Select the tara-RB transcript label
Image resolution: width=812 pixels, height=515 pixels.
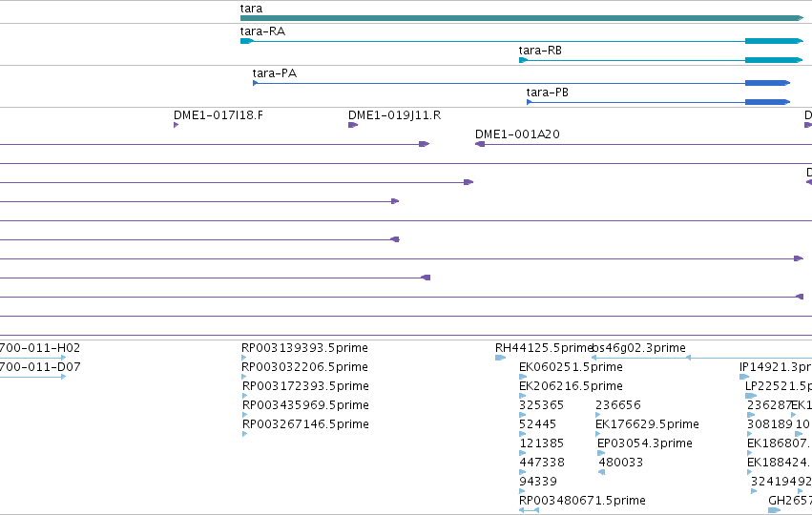click(540, 51)
